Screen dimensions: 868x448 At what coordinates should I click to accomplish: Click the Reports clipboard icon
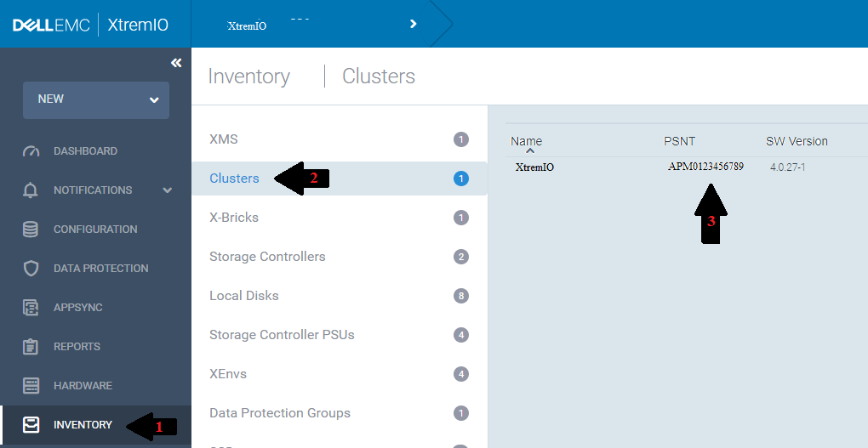coord(31,347)
